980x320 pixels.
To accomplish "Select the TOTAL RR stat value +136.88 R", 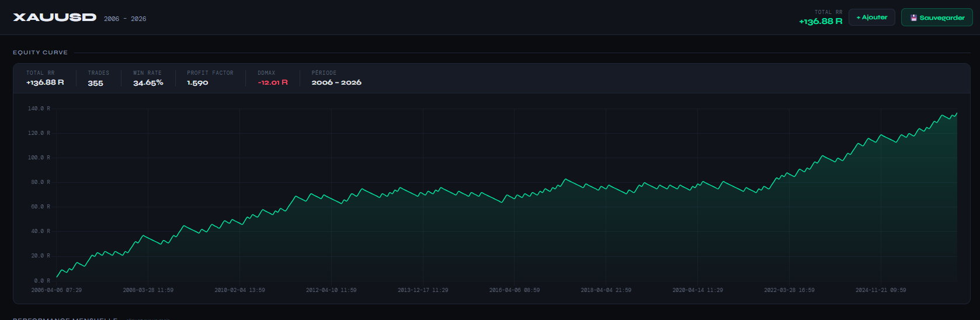I will (x=45, y=83).
